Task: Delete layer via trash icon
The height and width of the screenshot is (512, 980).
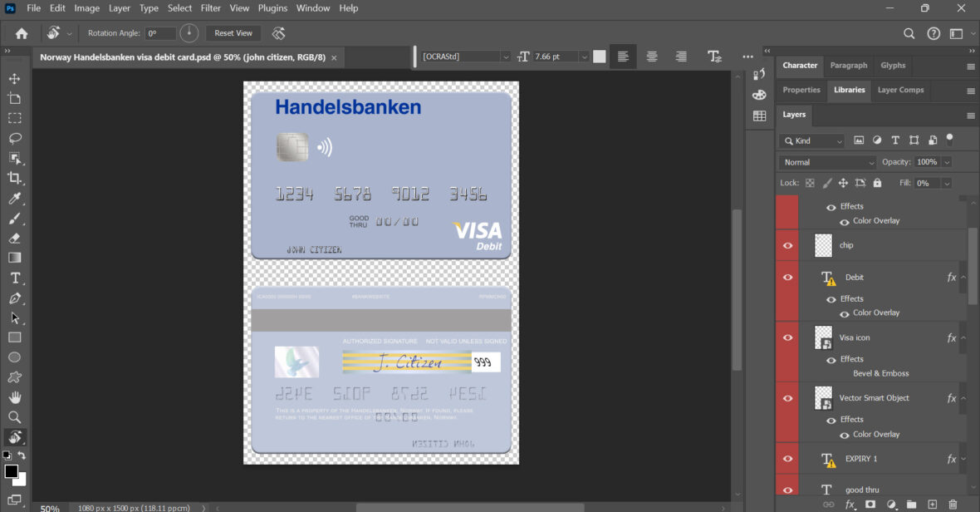Action: 953,503
